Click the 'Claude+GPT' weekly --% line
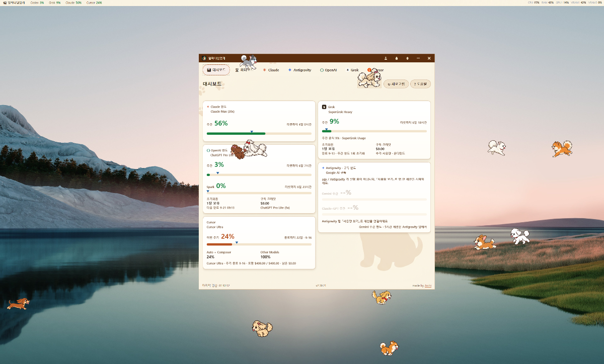The image size is (604, 364). pyautogui.click(x=340, y=208)
